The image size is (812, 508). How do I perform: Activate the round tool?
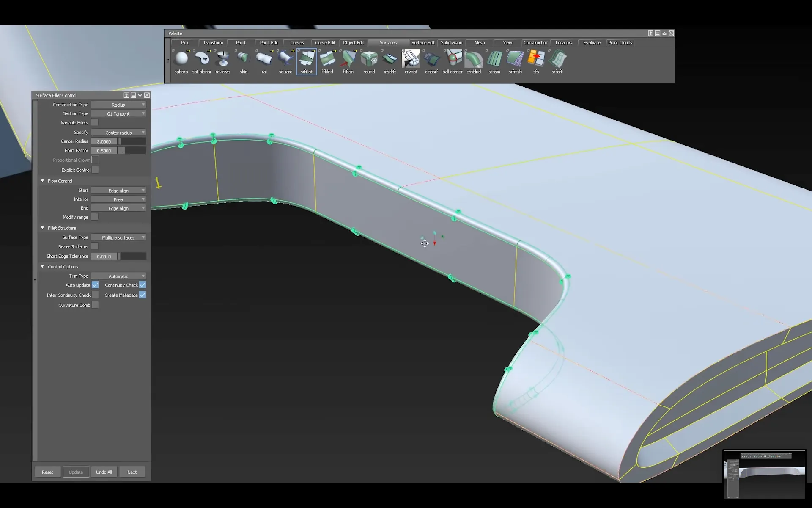point(369,62)
